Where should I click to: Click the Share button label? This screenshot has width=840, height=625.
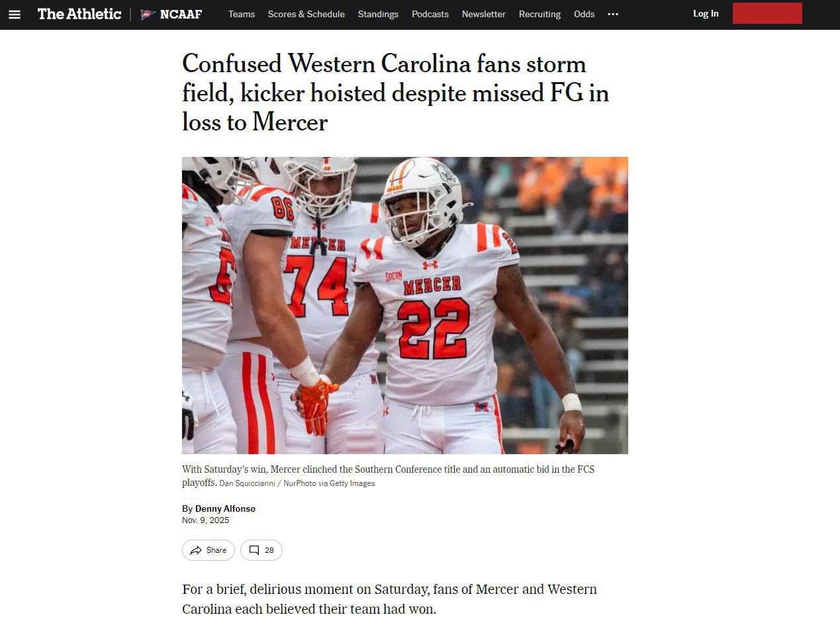[x=216, y=550]
